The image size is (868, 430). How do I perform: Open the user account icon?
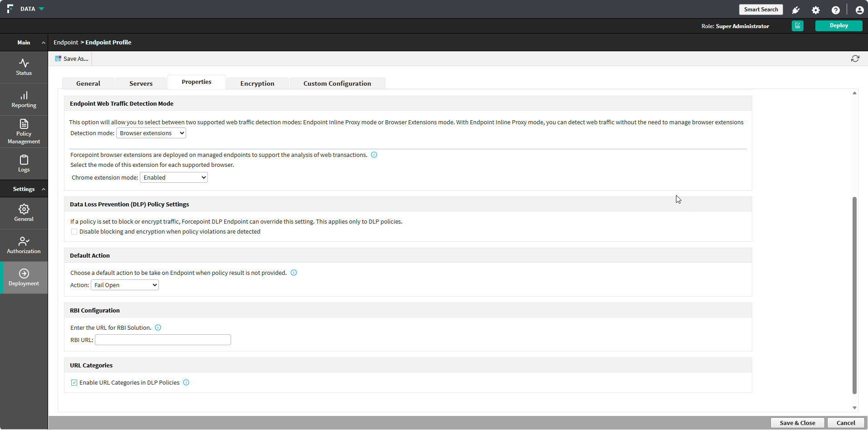click(x=859, y=10)
